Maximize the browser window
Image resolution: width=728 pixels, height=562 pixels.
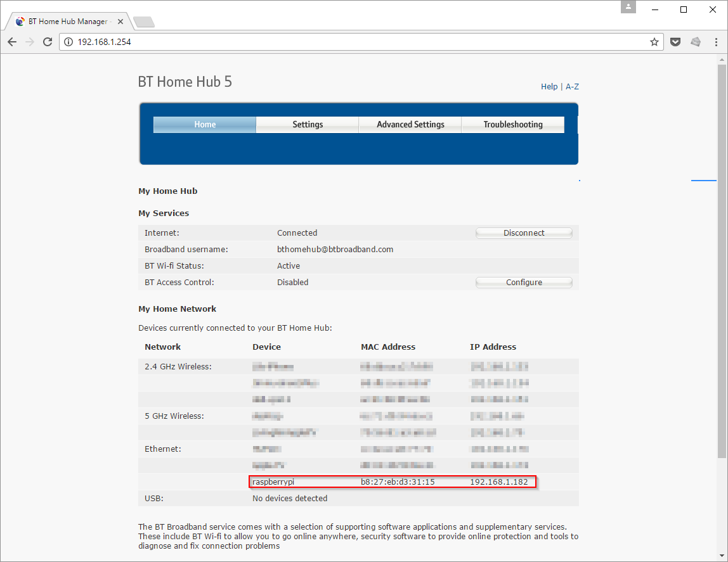point(684,10)
